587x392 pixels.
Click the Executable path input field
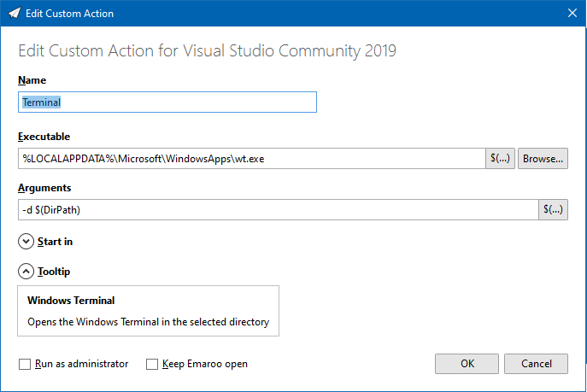[x=252, y=159]
